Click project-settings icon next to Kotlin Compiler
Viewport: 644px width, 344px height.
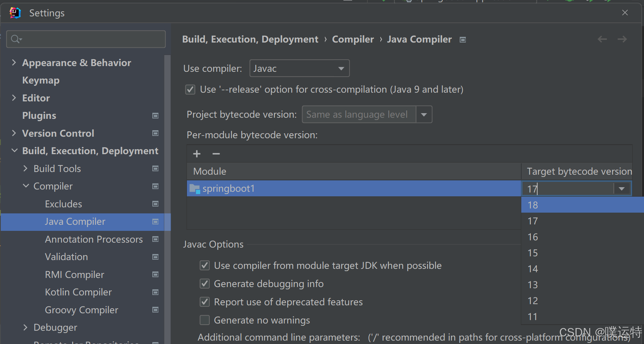(x=155, y=292)
